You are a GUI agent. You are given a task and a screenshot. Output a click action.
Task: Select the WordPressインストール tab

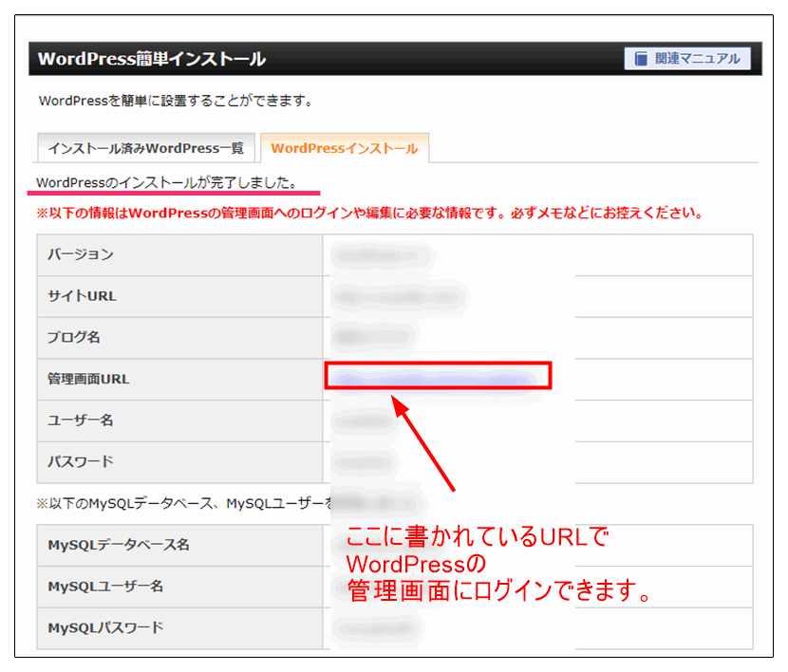[345, 148]
